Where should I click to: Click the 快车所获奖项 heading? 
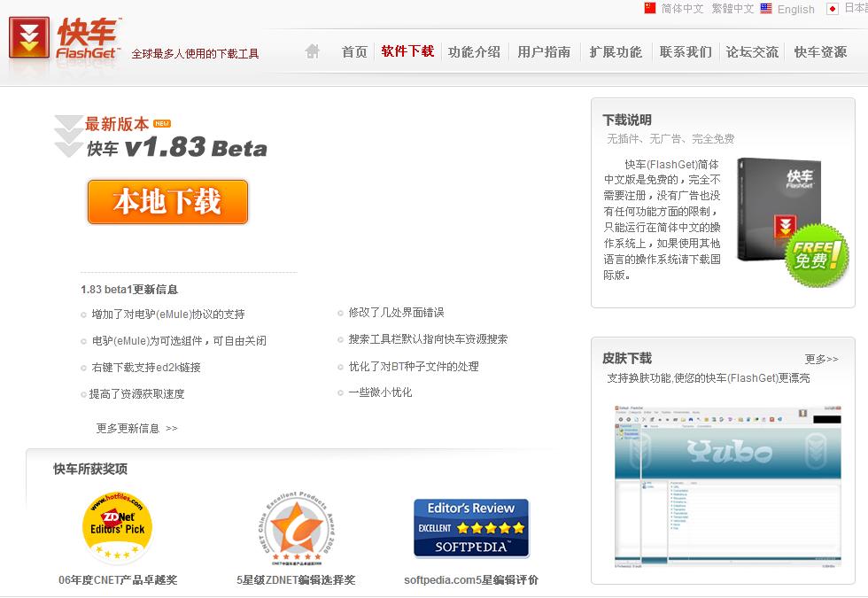pyautogui.click(x=90, y=469)
